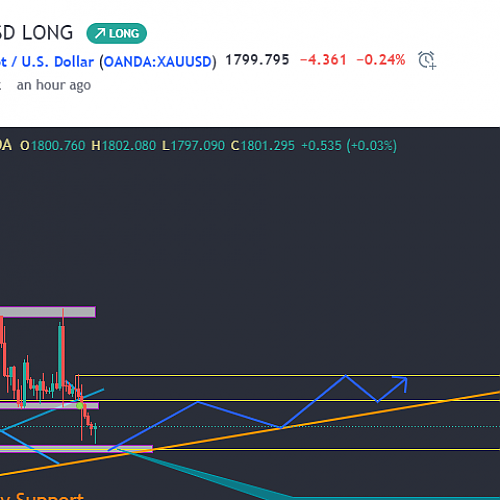Click the green LONG badge

(x=116, y=33)
